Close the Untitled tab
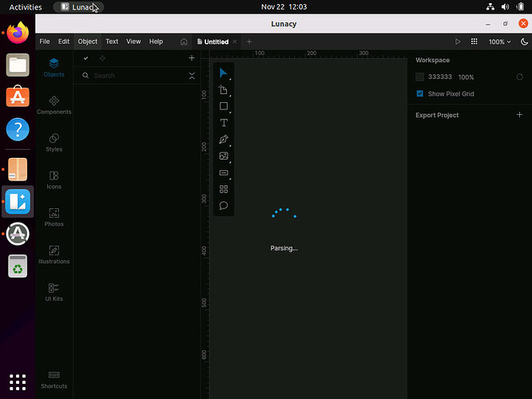The width and height of the screenshot is (532, 399). 234,41
